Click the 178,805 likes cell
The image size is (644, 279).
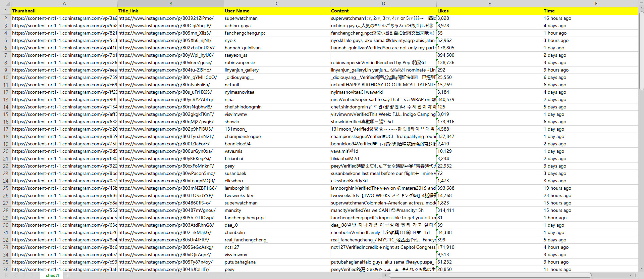(490, 48)
